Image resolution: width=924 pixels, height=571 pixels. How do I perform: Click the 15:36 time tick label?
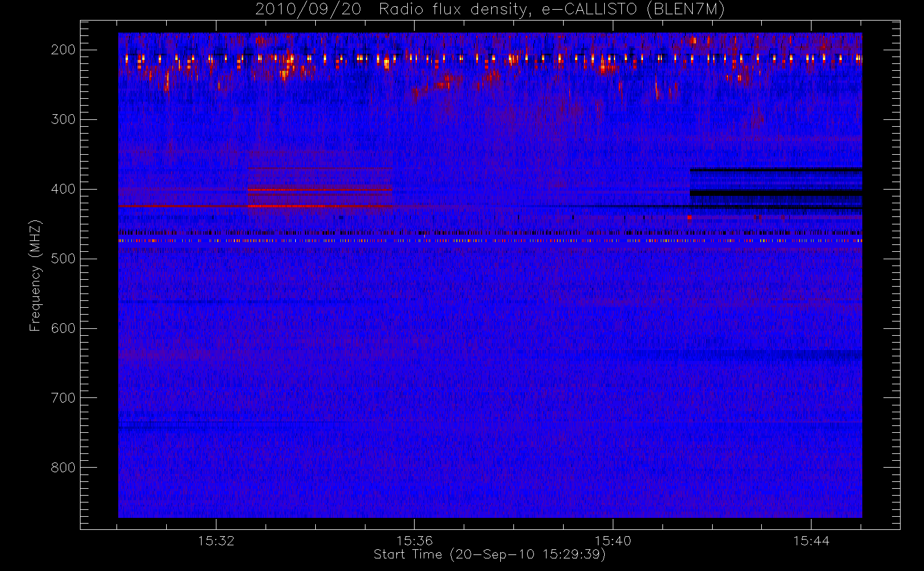[x=415, y=541]
